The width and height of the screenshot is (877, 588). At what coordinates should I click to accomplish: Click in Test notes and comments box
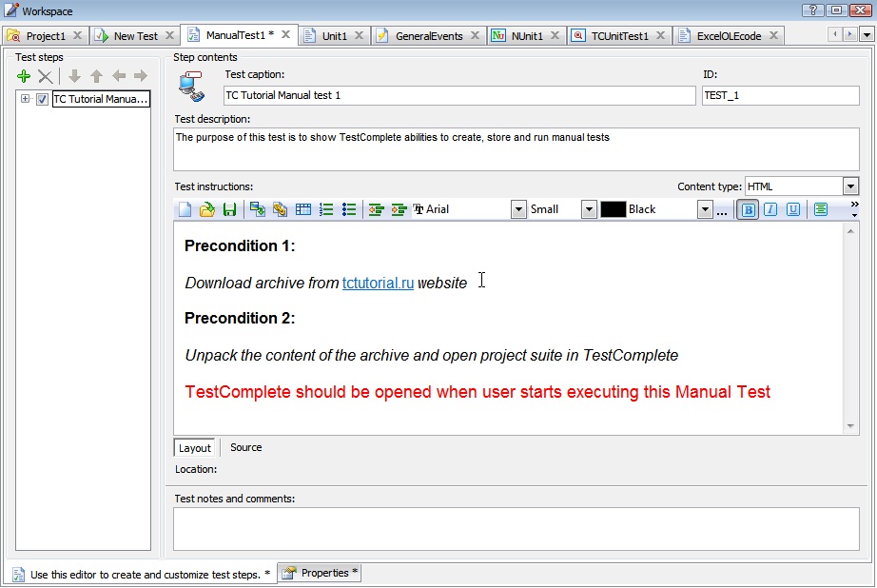[x=516, y=529]
